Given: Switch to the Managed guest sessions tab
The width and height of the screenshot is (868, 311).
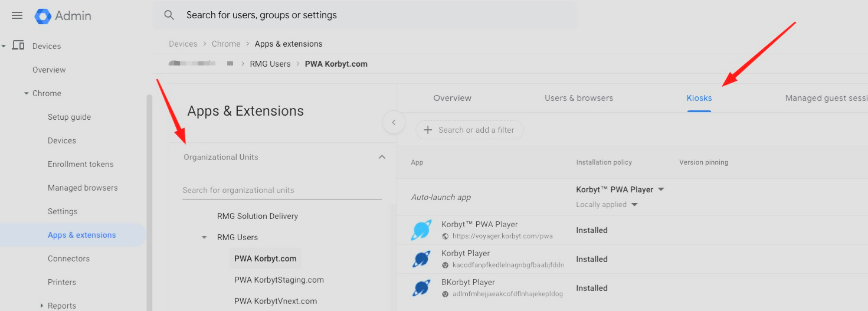Looking at the screenshot, I should 826,98.
